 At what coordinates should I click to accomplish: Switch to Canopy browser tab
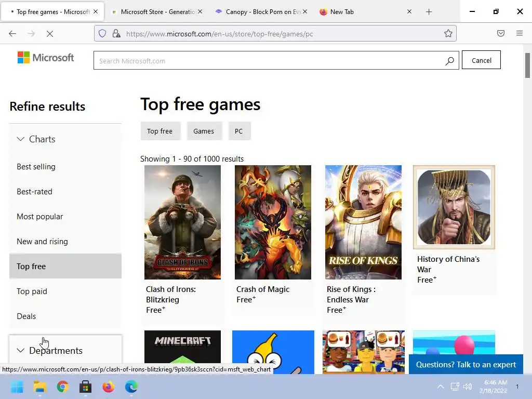(261, 12)
